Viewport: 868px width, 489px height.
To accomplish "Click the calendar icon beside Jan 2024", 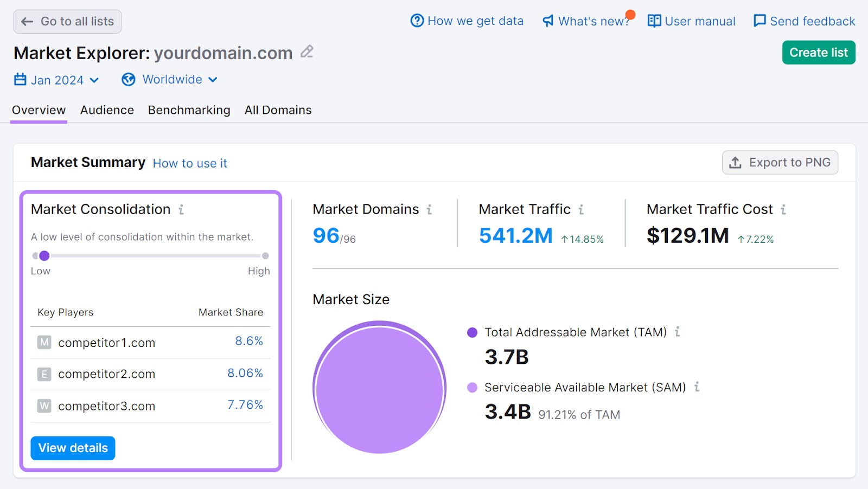I will 20,79.
